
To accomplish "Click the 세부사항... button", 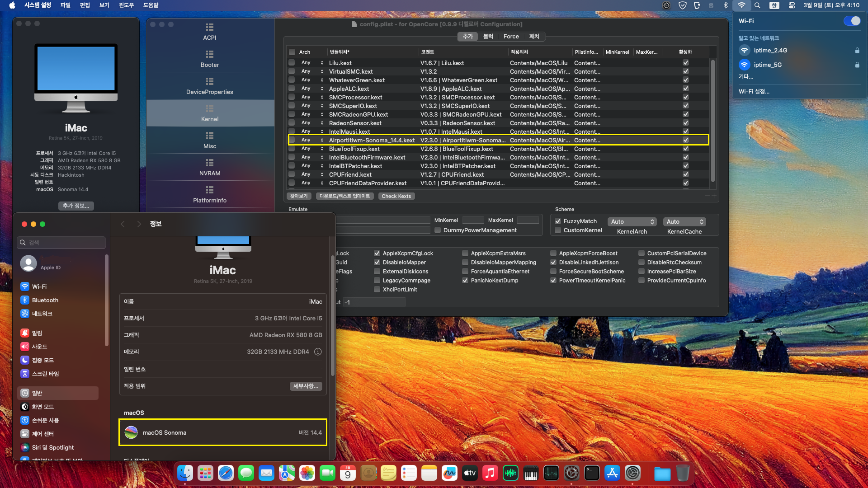I will pos(306,386).
